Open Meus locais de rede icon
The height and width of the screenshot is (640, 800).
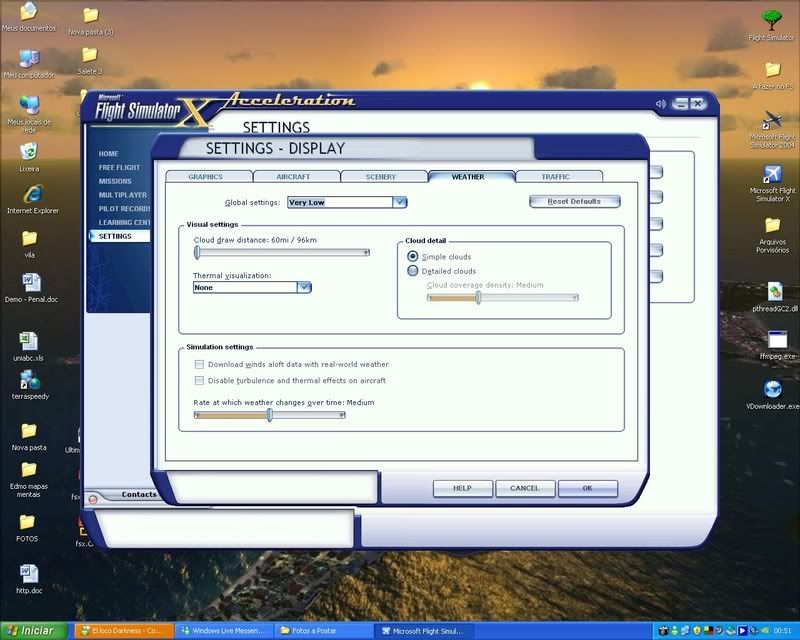[29, 107]
